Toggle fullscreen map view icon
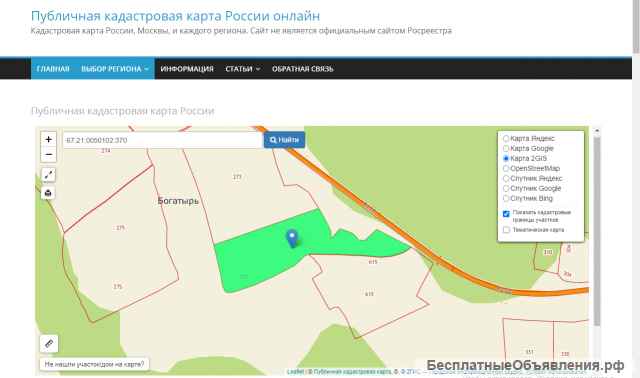 (x=48, y=175)
